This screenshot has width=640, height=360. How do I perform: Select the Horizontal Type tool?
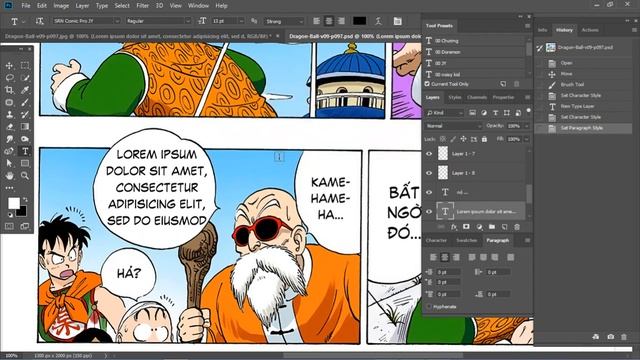25,151
